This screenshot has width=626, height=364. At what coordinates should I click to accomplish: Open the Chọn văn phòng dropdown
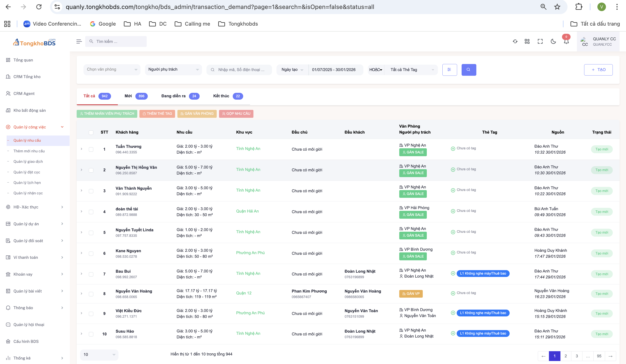112,70
